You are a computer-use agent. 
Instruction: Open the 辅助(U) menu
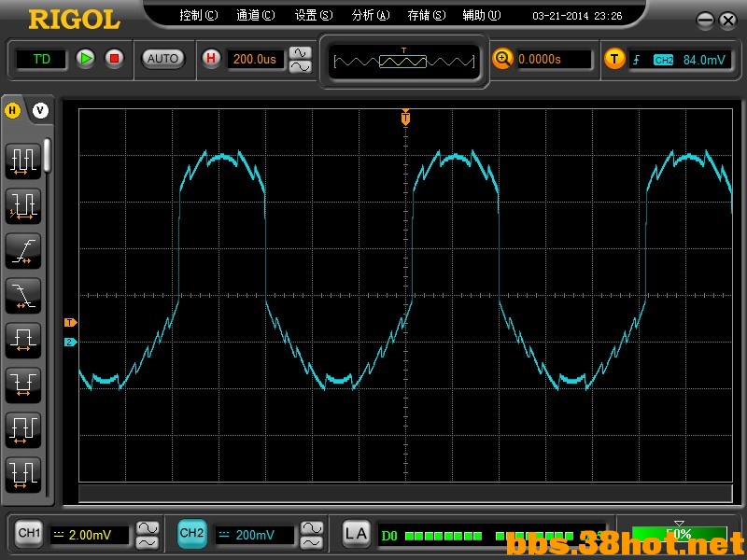(482, 16)
